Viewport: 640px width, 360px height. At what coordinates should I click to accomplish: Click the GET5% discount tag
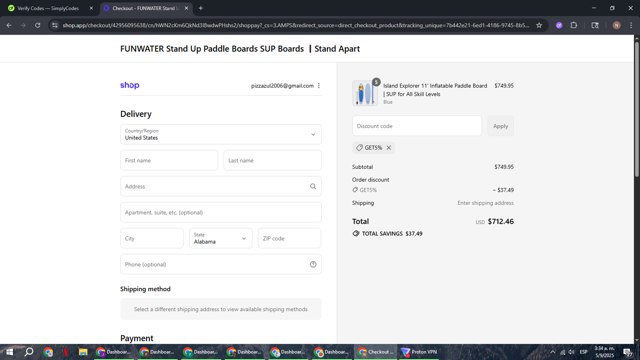pyautogui.click(x=373, y=148)
